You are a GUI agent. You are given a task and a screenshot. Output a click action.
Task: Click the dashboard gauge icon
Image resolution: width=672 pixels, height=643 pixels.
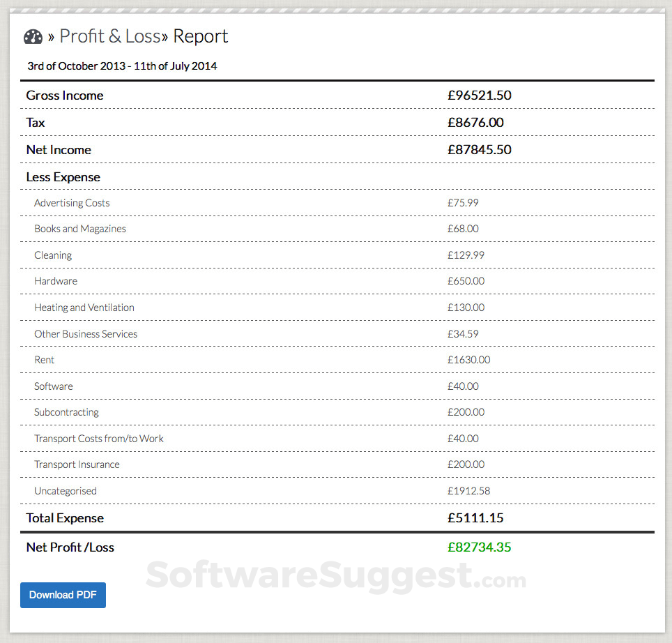[33, 37]
